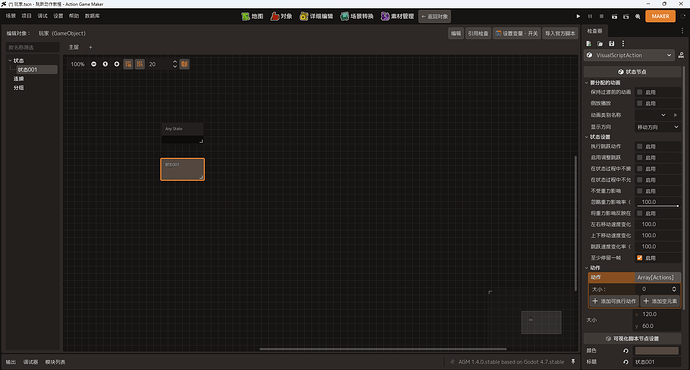Save current resource in inspector

click(611, 44)
